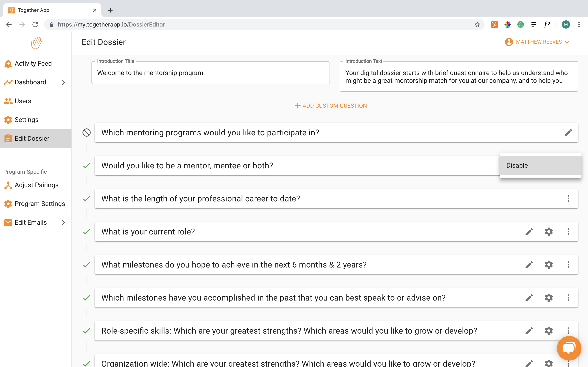The width and height of the screenshot is (588, 367).
Task: Bookmark page with star icon
Action: (x=477, y=24)
